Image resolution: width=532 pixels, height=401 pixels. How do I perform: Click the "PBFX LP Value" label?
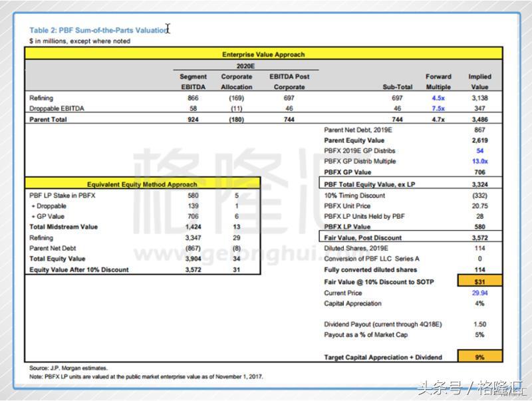(x=347, y=227)
